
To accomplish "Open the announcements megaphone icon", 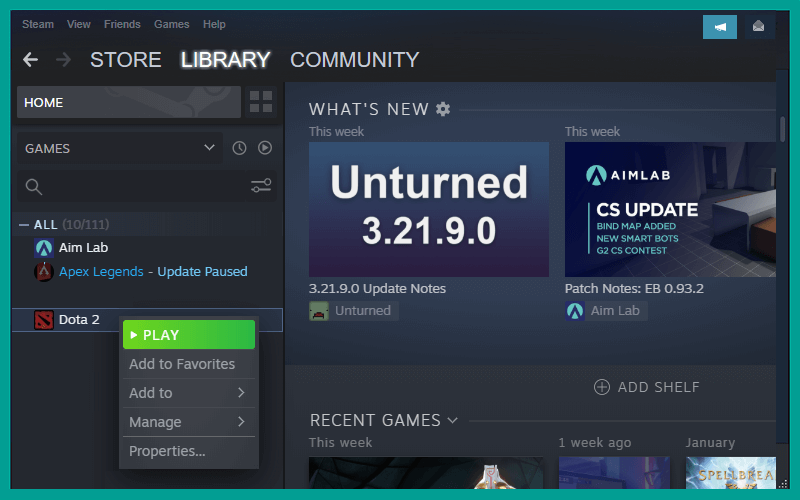I will [719, 27].
